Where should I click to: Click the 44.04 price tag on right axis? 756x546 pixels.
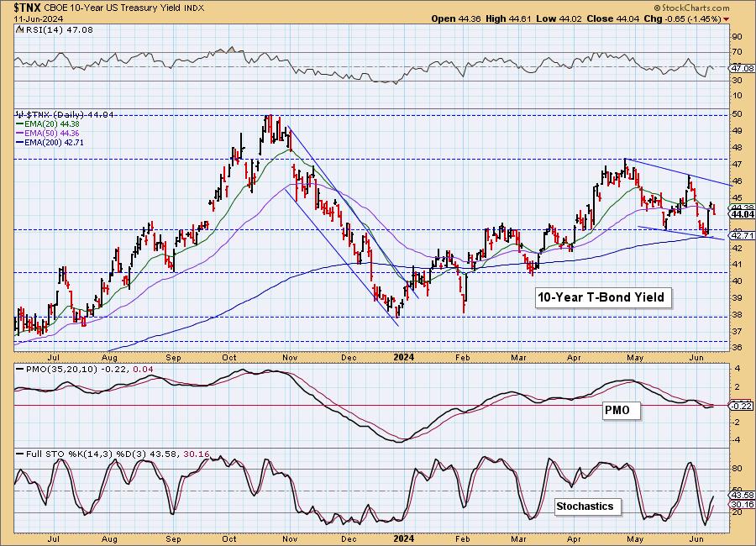742,213
